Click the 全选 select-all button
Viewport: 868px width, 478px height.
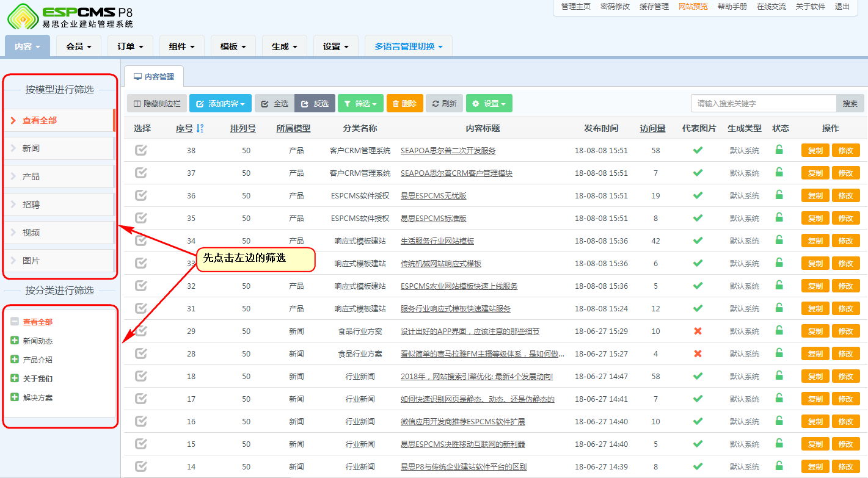[x=274, y=103]
